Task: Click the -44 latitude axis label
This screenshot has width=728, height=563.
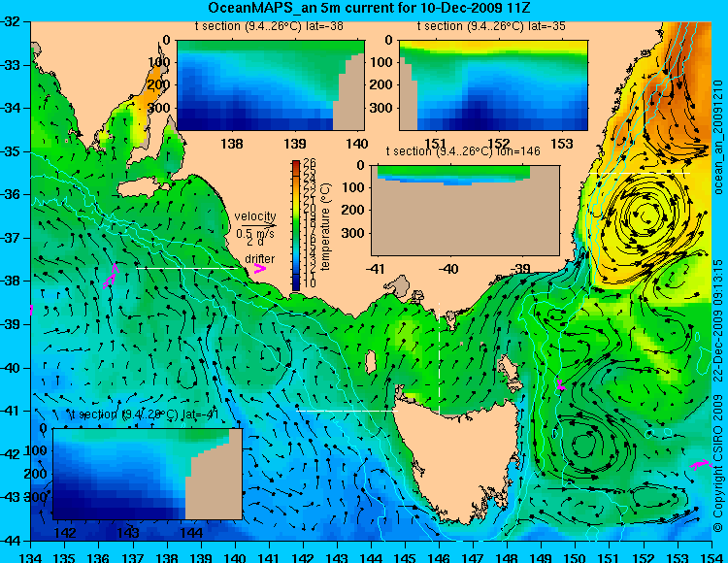Action: 11,541
